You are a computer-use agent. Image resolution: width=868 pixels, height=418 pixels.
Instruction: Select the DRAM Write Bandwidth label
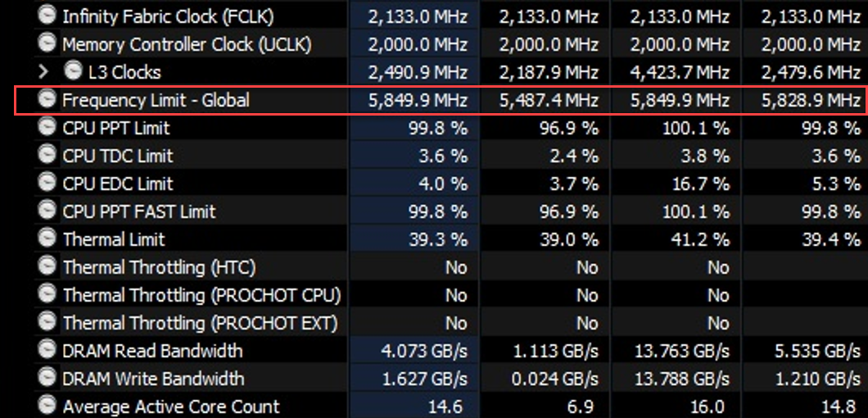click(153, 379)
